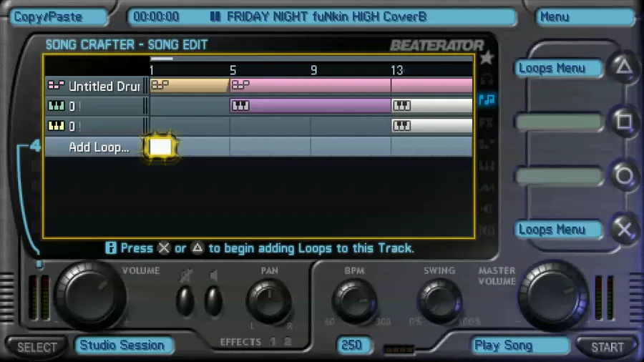Select the cross X button icon

coord(624,230)
